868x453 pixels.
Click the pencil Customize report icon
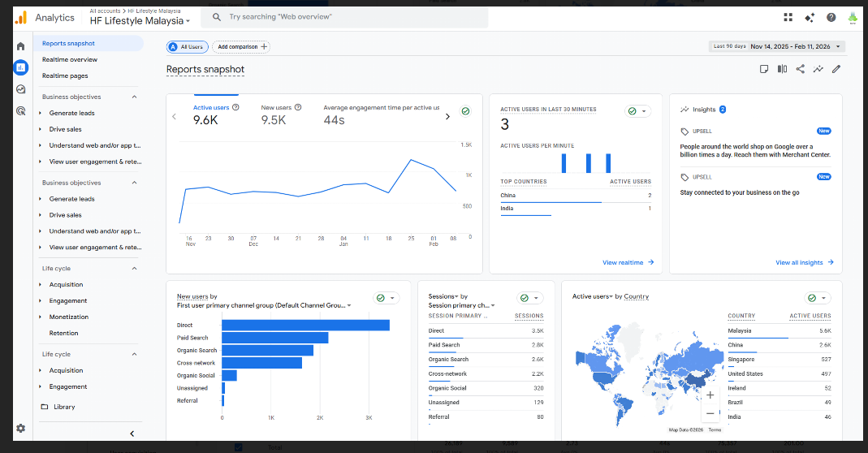pyautogui.click(x=836, y=69)
